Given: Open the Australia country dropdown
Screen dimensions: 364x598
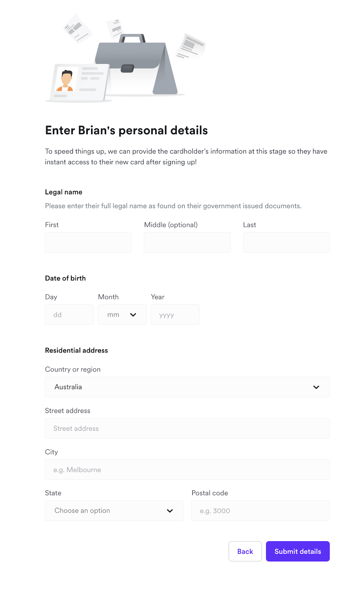Looking at the screenshot, I should click(x=187, y=387).
